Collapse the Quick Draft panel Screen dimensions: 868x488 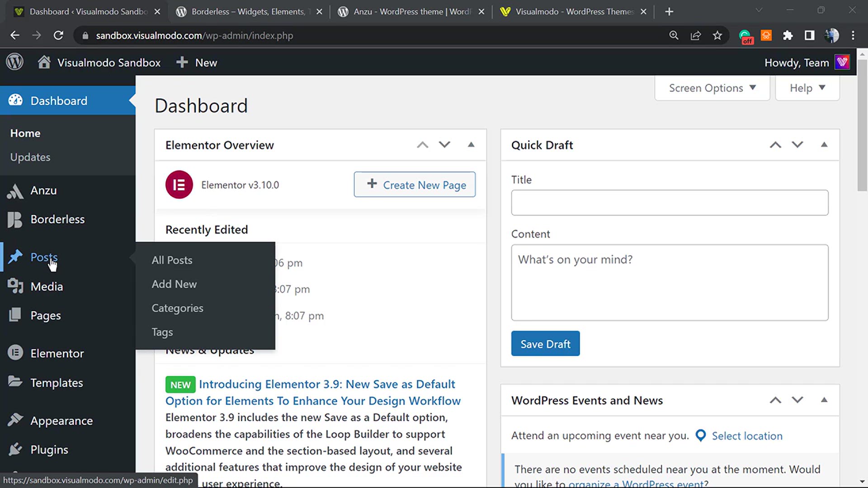[824, 145]
